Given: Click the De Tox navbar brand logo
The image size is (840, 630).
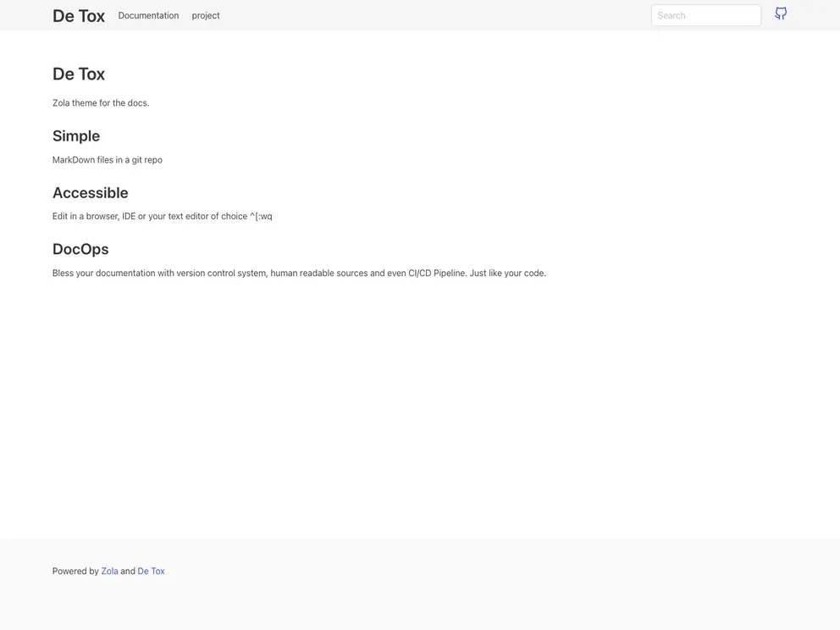Looking at the screenshot, I should pyautogui.click(x=79, y=15).
